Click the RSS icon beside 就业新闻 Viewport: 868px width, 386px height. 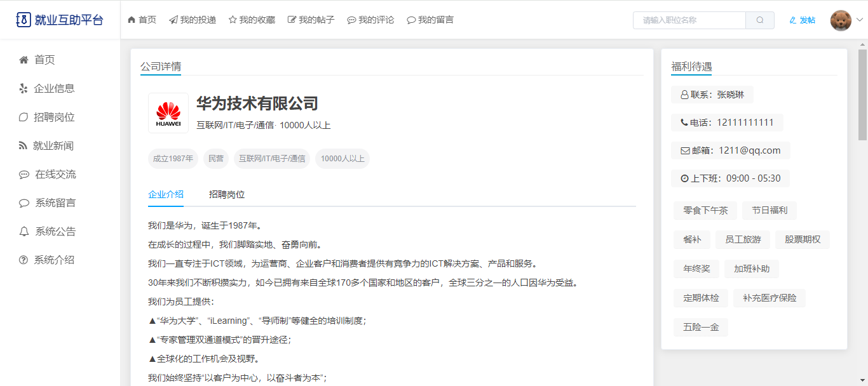(x=23, y=145)
